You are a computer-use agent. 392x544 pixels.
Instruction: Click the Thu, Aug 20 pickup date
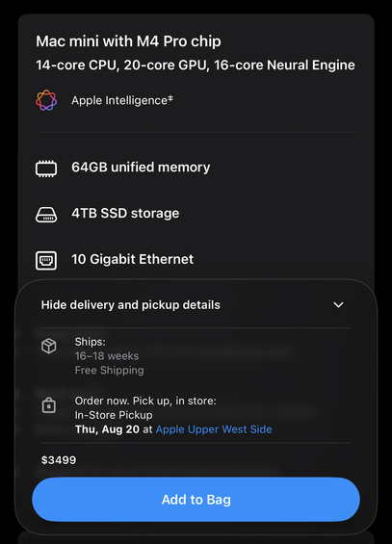coord(107,429)
